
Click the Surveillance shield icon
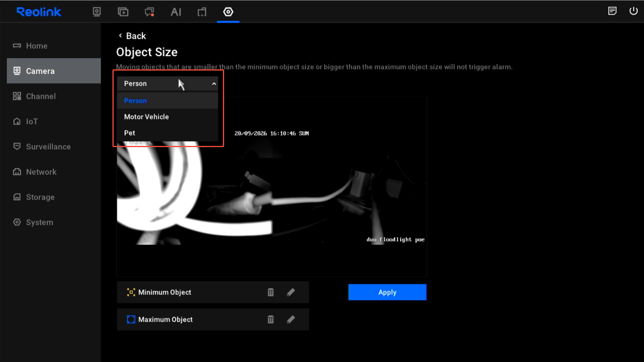(17, 146)
